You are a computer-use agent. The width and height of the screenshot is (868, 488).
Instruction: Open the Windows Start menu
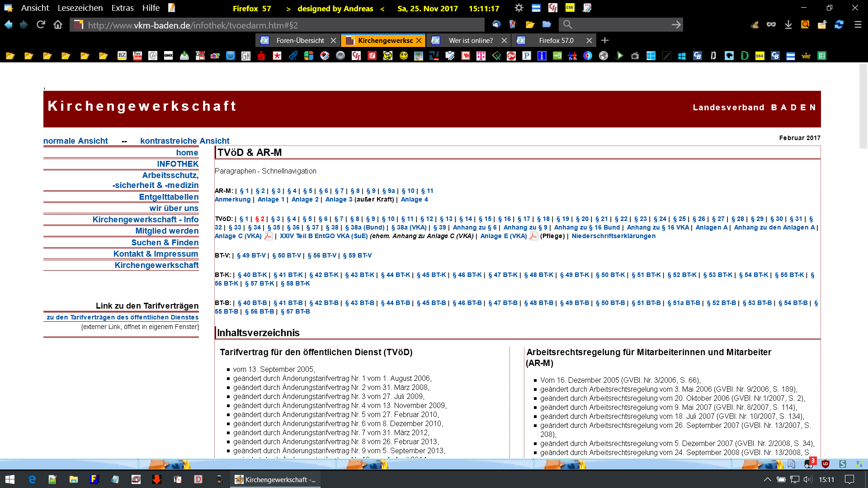10,479
